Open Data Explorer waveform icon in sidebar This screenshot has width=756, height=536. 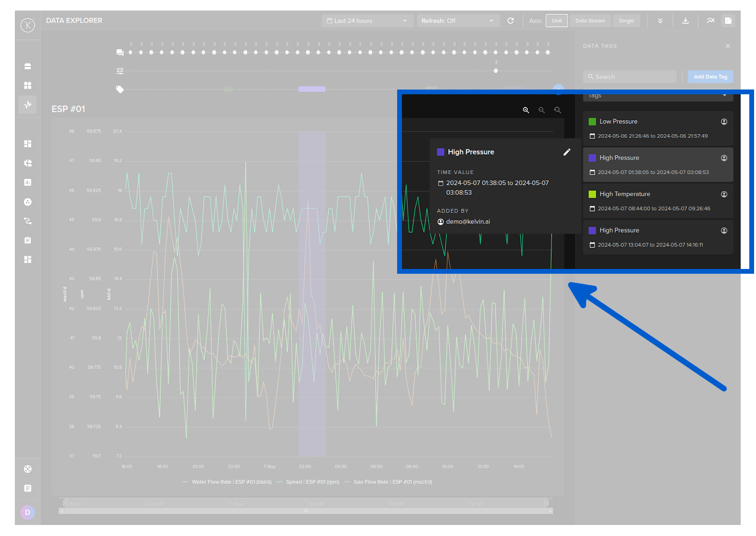(x=28, y=104)
